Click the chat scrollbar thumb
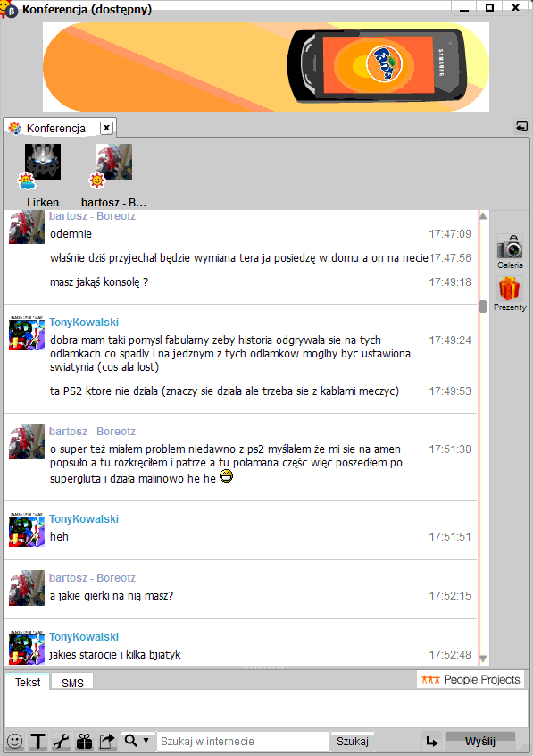This screenshot has width=533, height=756. [483, 307]
